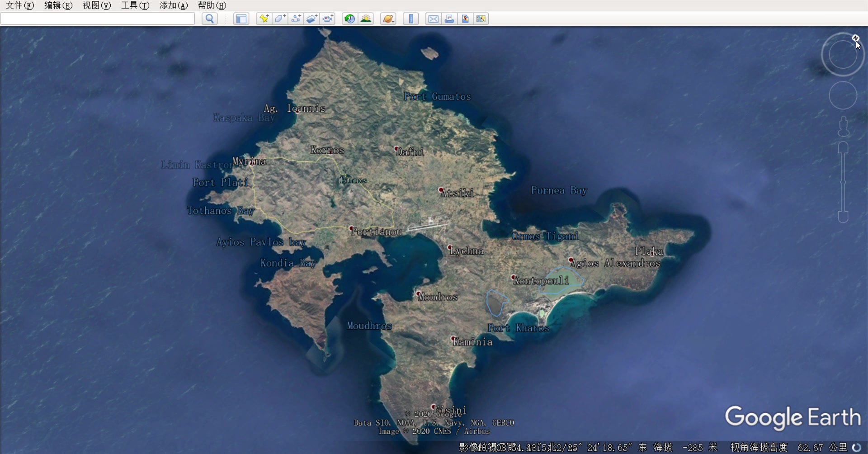The width and height of the screenshot is (868, 454).
Task: Add an image overlay
Action: tap(311, 19)
